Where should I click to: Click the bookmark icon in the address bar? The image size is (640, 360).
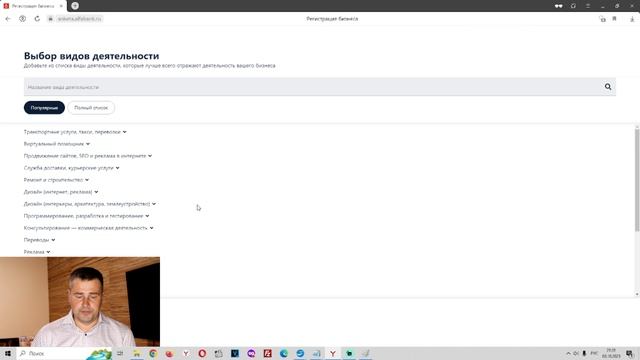pos(614,19)
